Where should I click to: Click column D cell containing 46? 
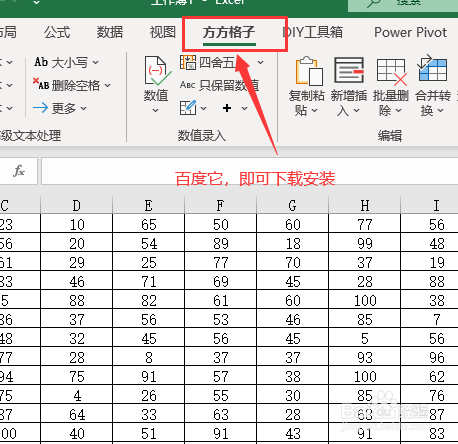(x=77, y=281)
